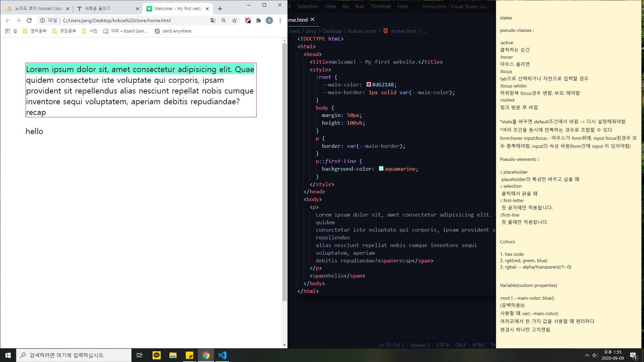Open Sticky Notes from the taskbar
Viewport: 644px width, 362px height.
190,355
